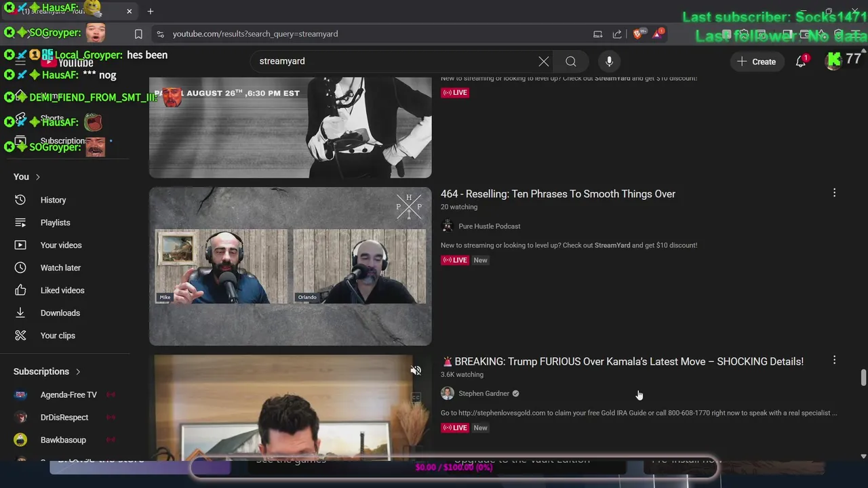
Task: Open the account avatar menu
Action: point(833,62)
